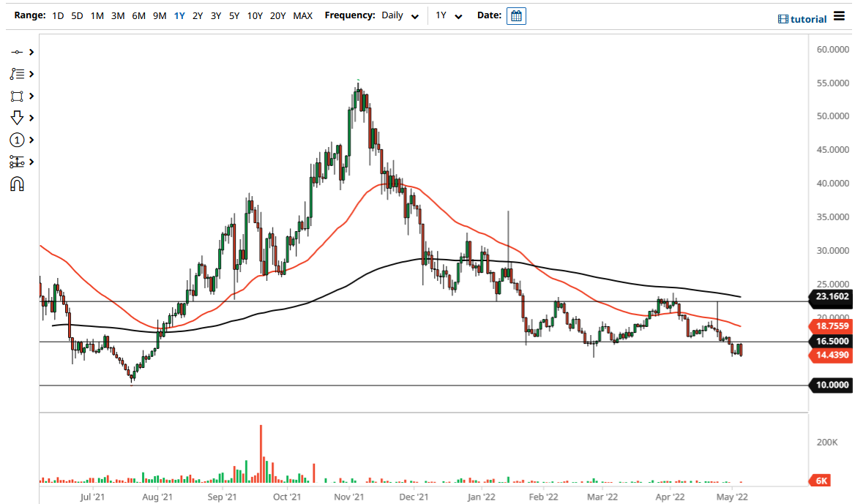Open the annotations list tool
This screenshot has width=855, height=504.
[18, 73]
